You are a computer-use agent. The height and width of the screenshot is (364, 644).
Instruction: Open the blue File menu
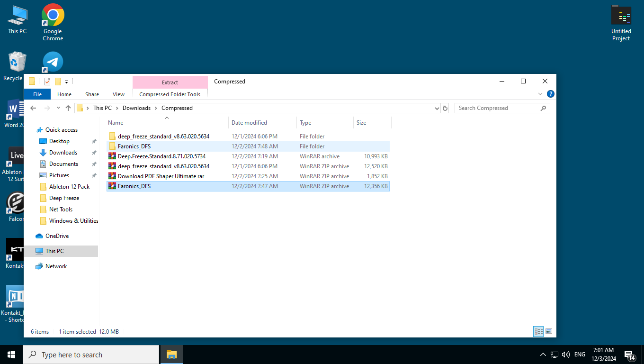[37, 94]
